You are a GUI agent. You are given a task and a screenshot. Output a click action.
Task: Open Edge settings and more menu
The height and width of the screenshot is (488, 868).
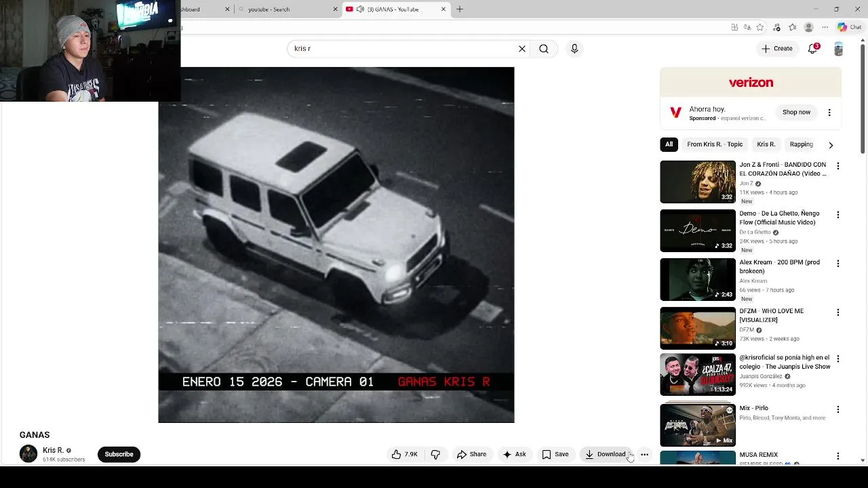click(825, 27)
